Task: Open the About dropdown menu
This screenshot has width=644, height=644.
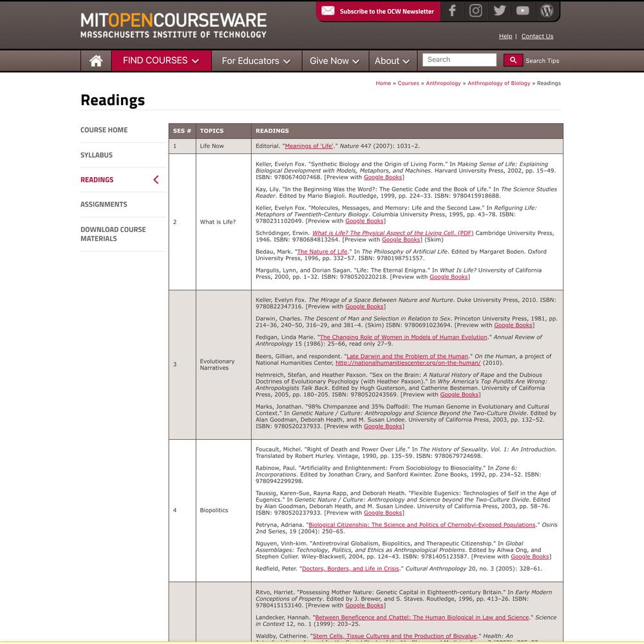Action: (392, 61)
